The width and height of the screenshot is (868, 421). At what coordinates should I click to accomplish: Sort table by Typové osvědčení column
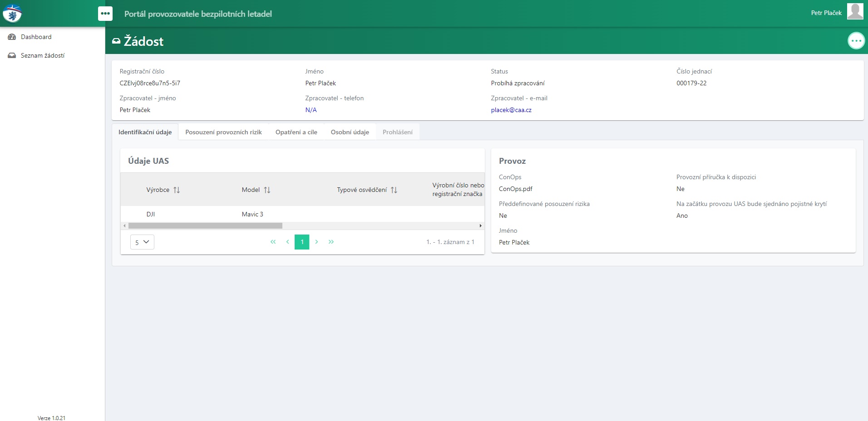point(394,190)
